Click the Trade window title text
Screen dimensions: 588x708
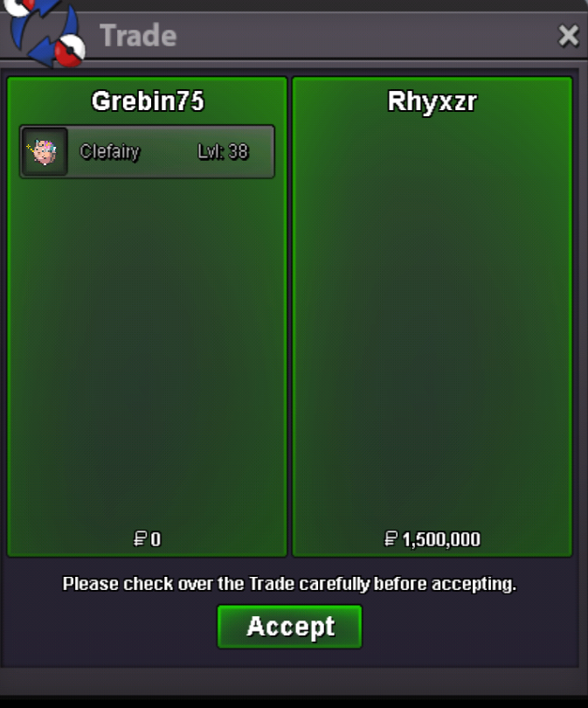pos(138,36)
